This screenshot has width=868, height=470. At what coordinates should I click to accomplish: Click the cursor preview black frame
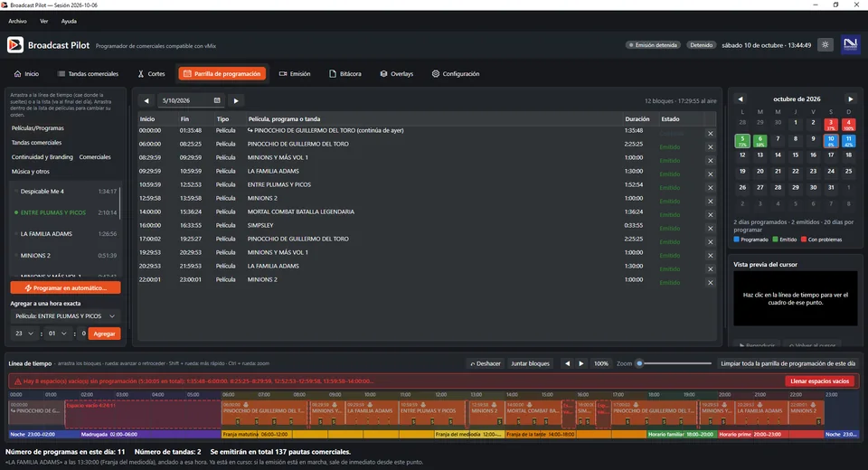(795, 298)
